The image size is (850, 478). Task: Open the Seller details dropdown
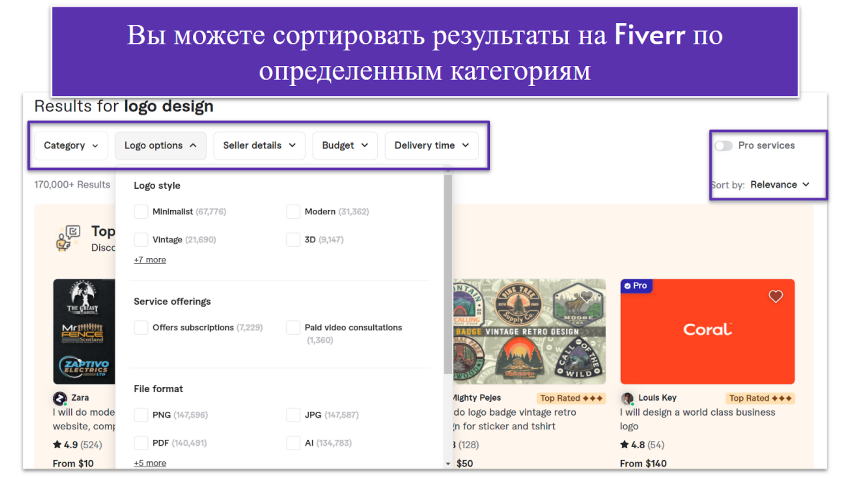point(259,145)
